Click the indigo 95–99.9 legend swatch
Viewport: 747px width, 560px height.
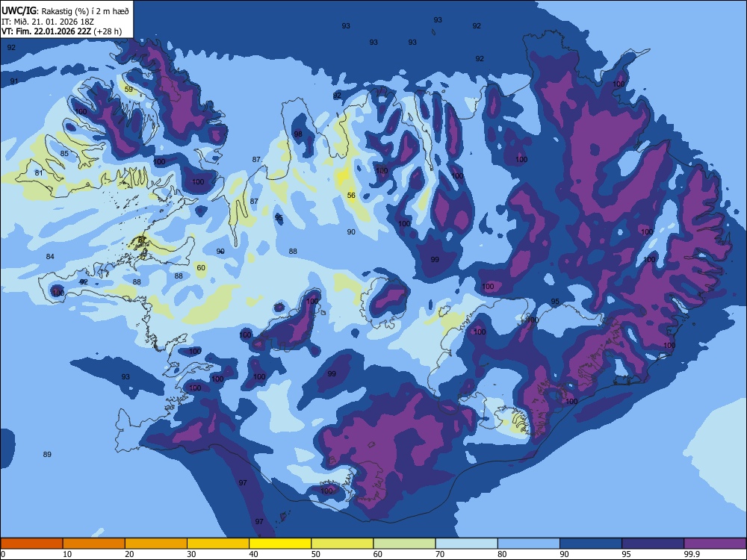pos(653,544)
